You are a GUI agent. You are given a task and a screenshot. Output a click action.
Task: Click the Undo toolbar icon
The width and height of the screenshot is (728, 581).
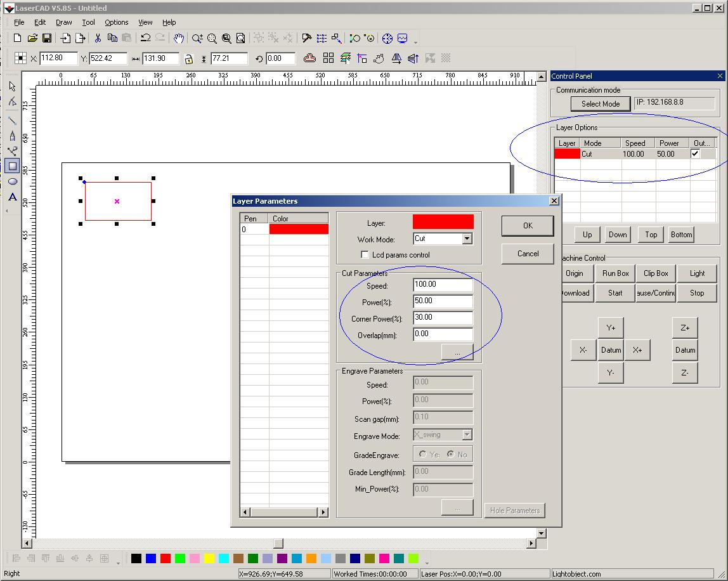pyautogui.click(x=145, y=38)
